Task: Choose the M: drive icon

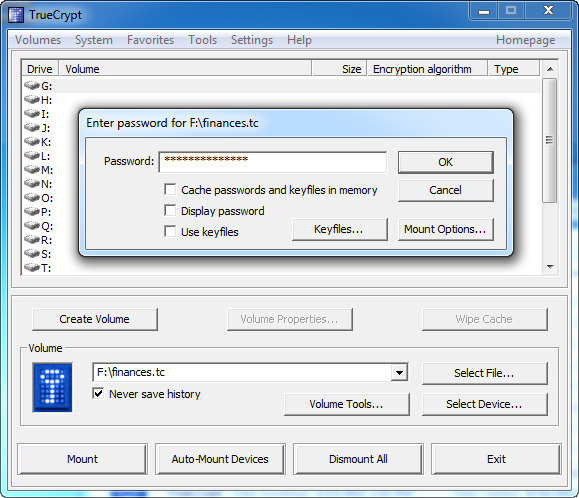Action: [32, 170]
